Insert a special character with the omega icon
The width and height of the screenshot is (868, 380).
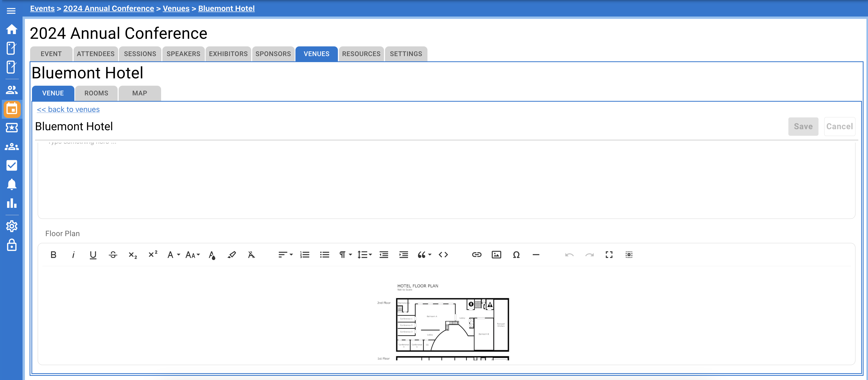pyautogui.click(x=516, y=254)
